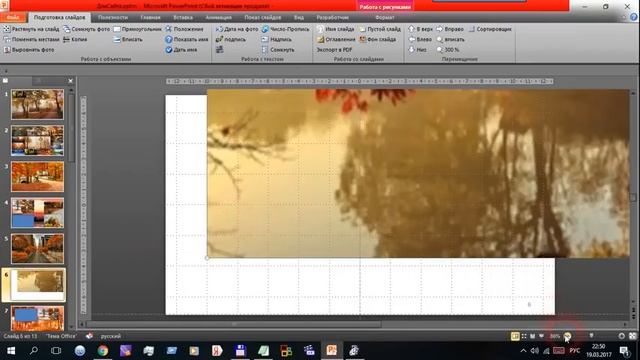
Task: Click the Фон слайда button
Action: pos(378,39)
